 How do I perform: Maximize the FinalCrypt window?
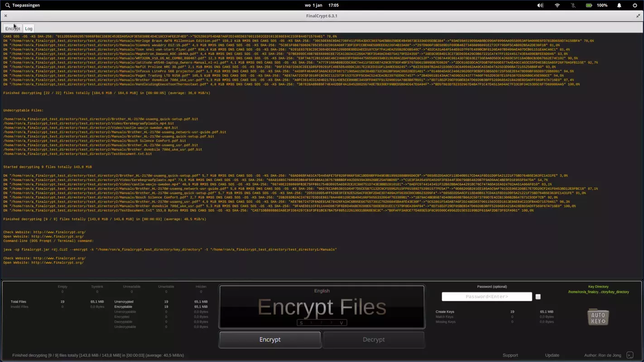(638, 16)
